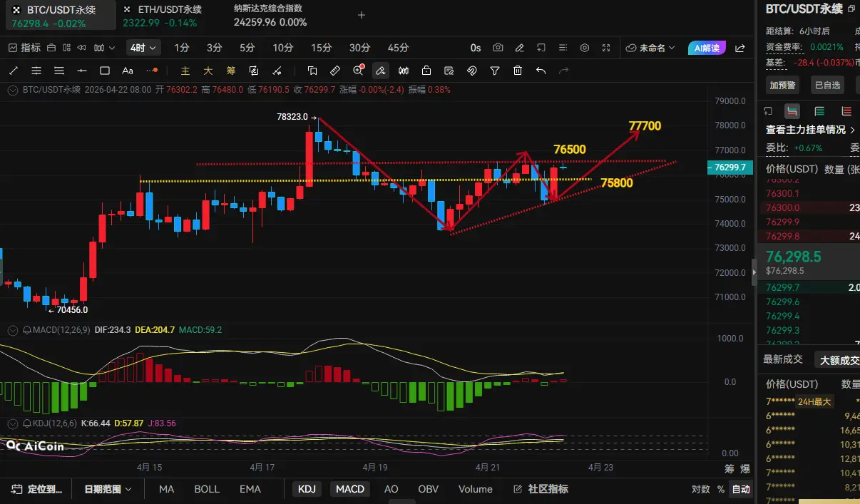Screen dimensions: 860x504
Task: Click the highlighted eraser brush tool
Action: 381,71
